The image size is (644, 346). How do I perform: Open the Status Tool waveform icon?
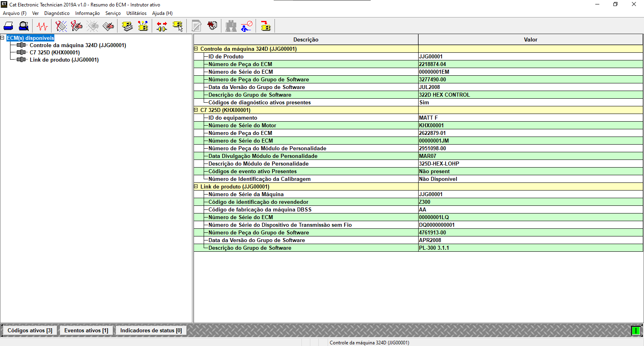(x=42, y=26)
